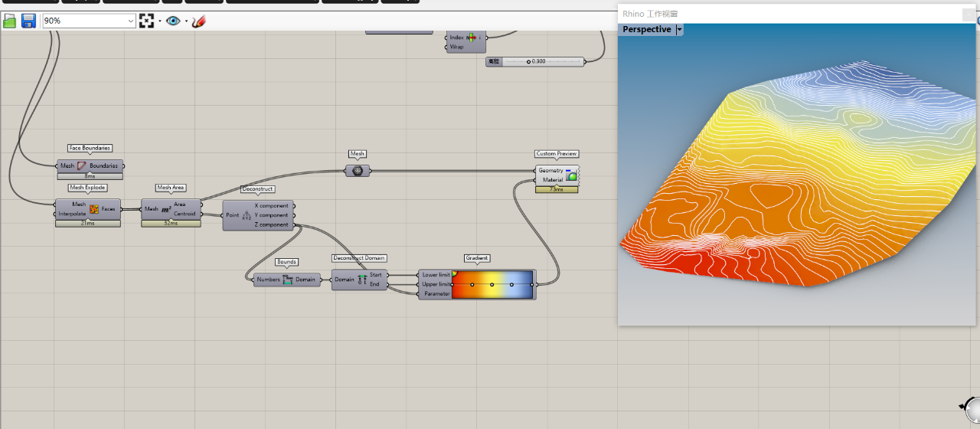
Task: Click the Save document floppy icon
Action: [x=28, y=21]
